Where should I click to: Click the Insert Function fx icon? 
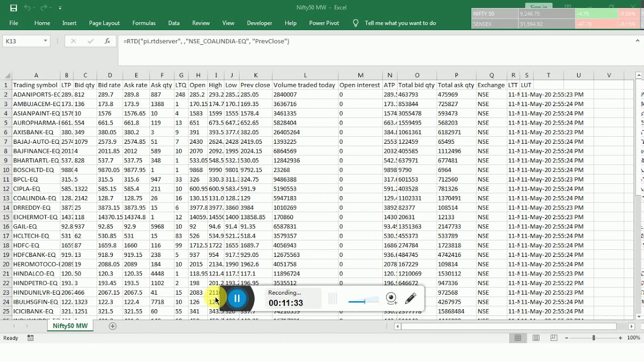pyautogui.click(x=107, y=41)
